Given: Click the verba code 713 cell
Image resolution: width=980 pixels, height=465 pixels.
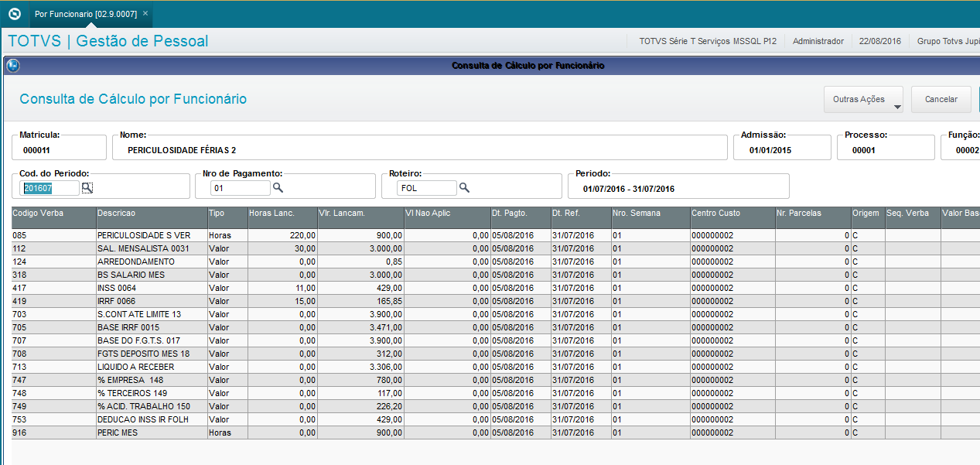Looking at the screenshot, I should tap(53, 367).
